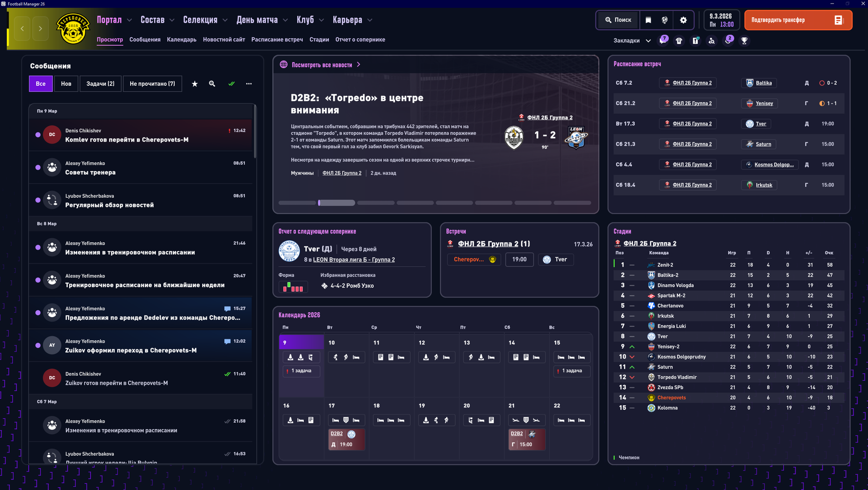Open the messages bookmark with badge 7

click(x=663, y=40)
